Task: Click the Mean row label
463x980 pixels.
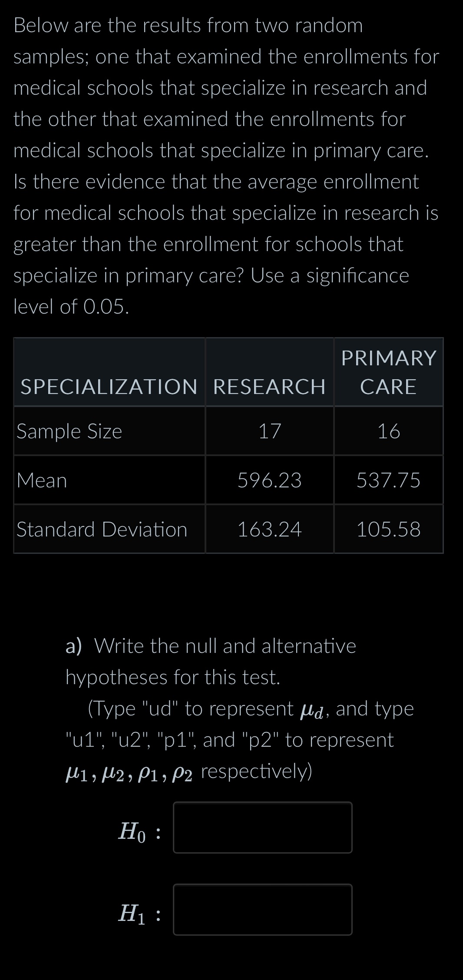Action: [x=41, y=480]
